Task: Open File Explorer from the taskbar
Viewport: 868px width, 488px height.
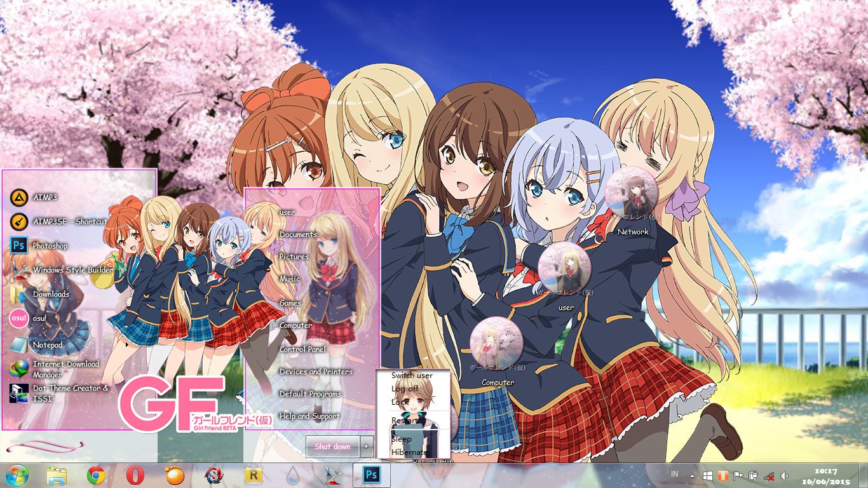Action: tap(57, 475)
